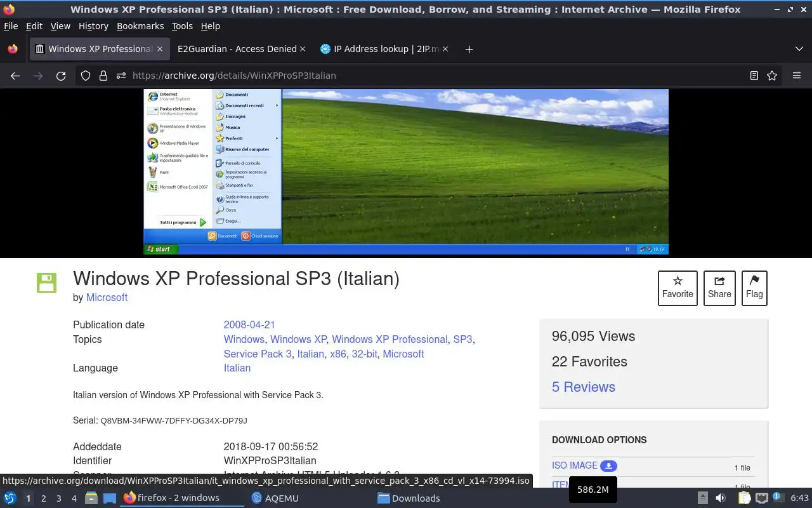Open the 32-bit topic link
The height and width of the screenshot is (508, 812).
(x=365, y=354)
